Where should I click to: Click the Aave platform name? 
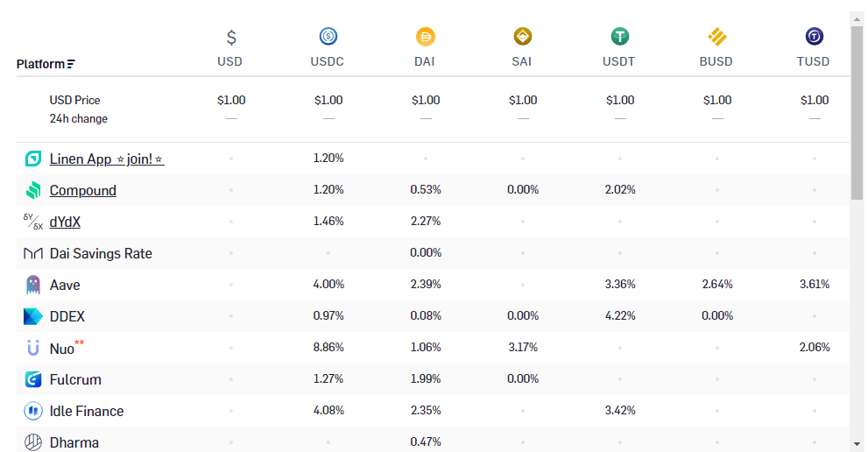(65, 286)
